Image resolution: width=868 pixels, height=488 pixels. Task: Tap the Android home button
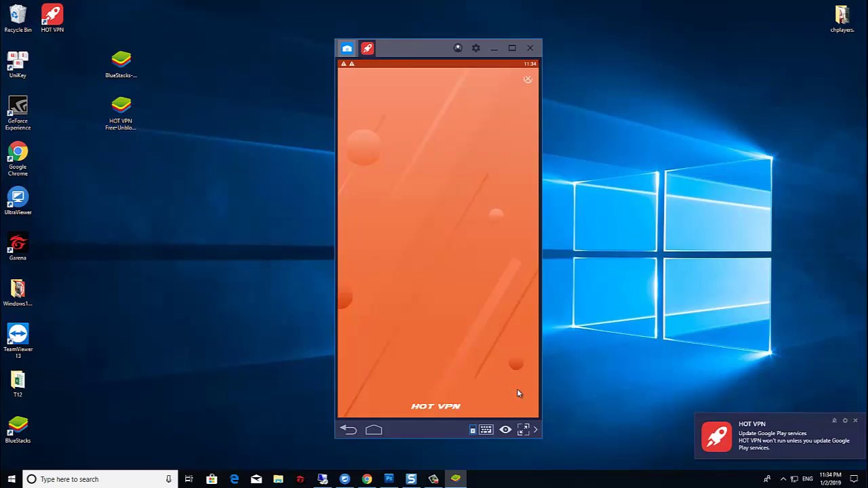click(x=374, y=430)
